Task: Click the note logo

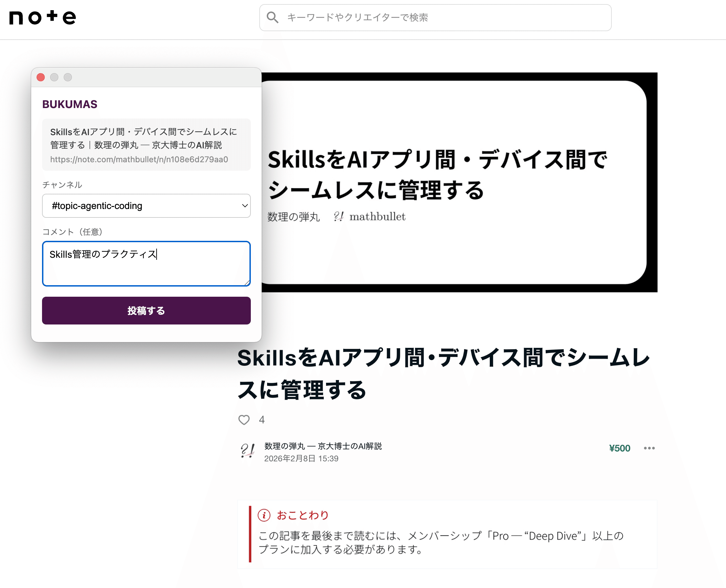Action: [x=42, y=17]
